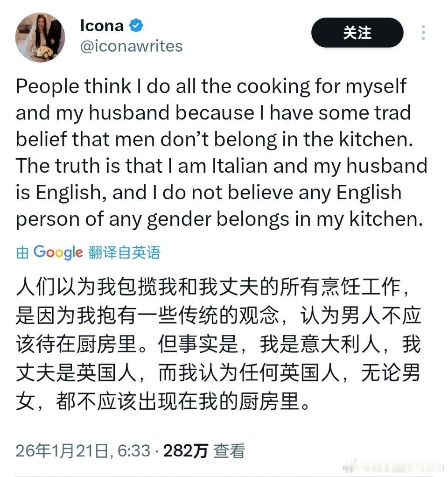Screen dimensions: 448x477
Task: Open the three-dot more options menu
Action: tap(424, 33)
